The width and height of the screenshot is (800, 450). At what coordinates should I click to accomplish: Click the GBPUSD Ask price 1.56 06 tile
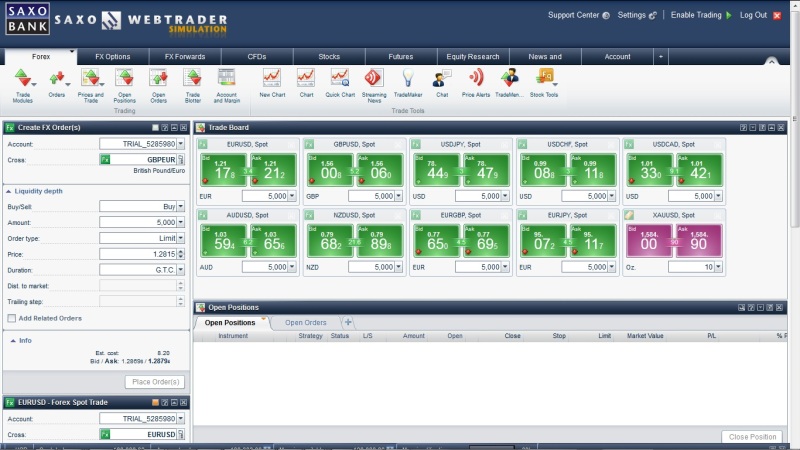point(381,169)
